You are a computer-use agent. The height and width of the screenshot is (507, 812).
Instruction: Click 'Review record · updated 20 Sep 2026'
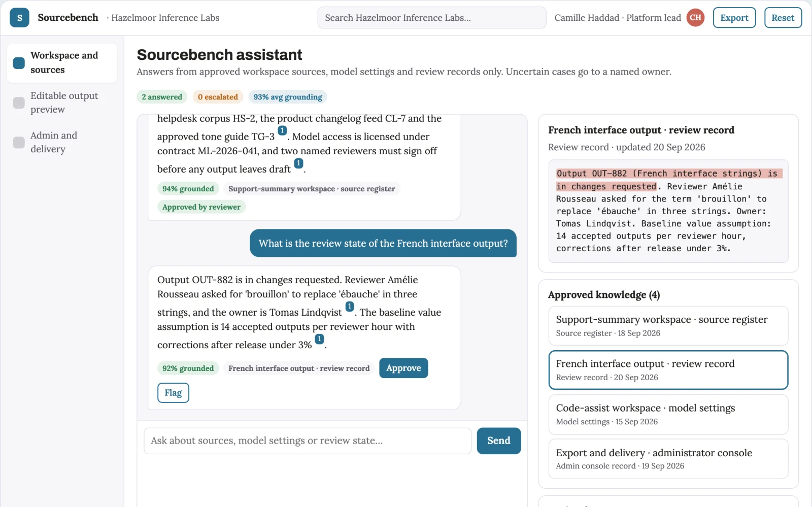[627, 147]
